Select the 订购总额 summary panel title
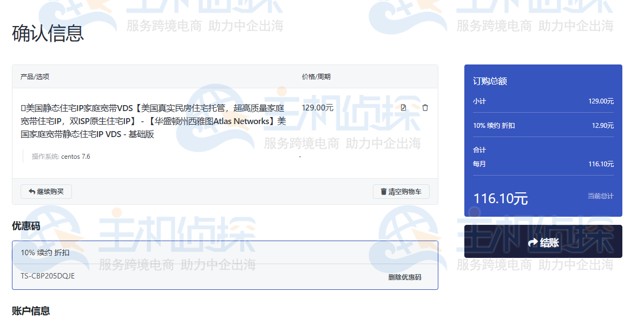 pos(490,80)
